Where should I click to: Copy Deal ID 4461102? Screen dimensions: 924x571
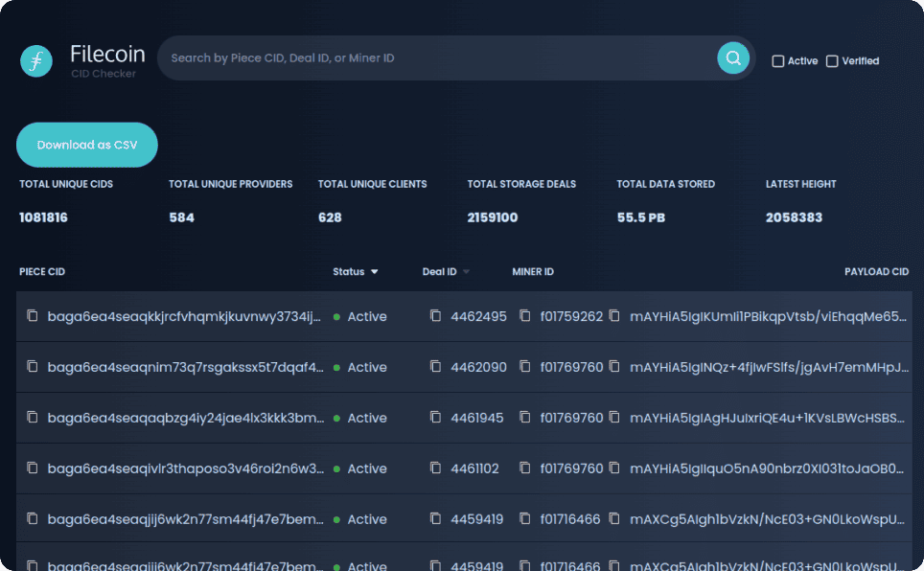tap(435, 468)
